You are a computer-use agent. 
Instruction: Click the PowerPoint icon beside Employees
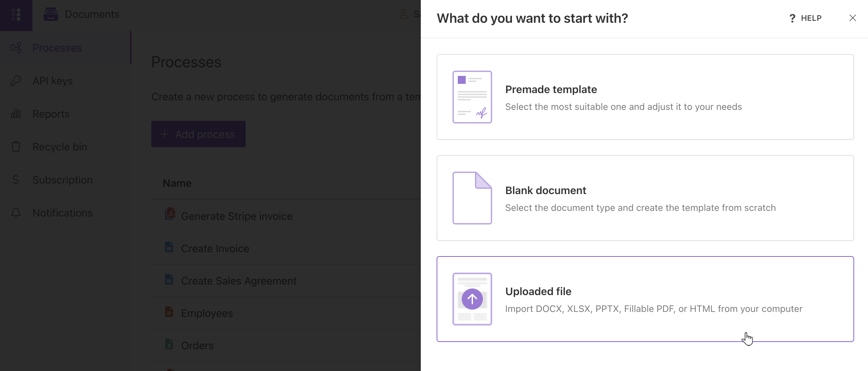tap(169, 311)
